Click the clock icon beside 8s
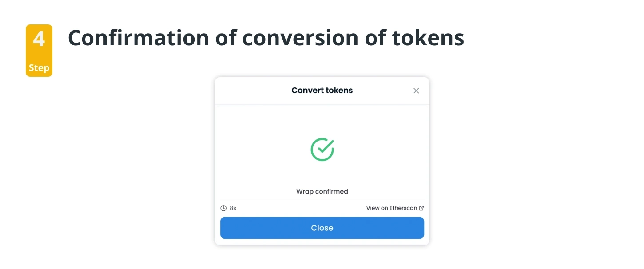 pos(223,208)
